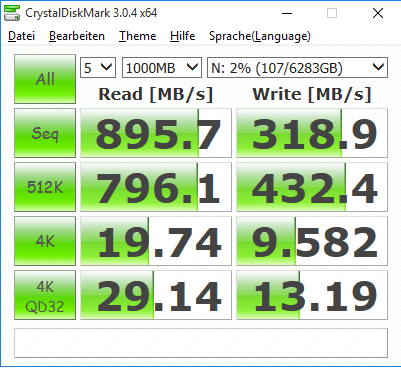This screenshot has width=401, height=369.
Task: Open the Datei menu
Action: coord(21,36)
